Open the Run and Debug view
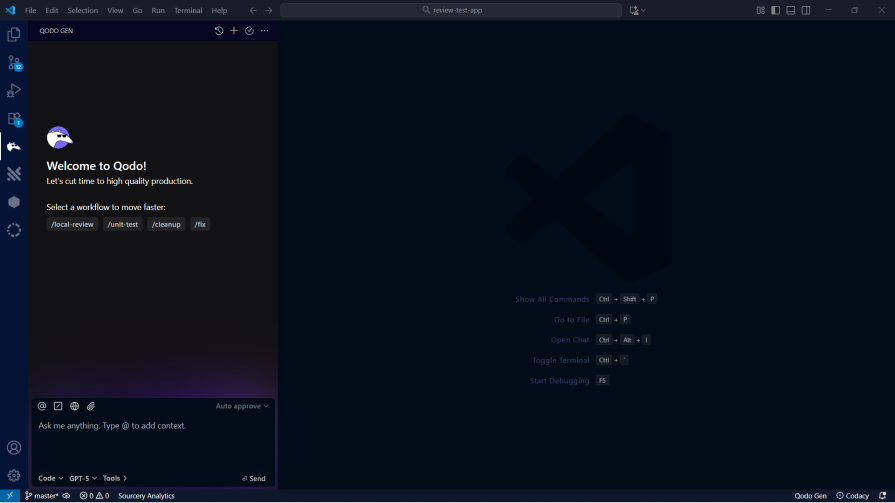The width and height of the screenshot is (895, 503). pos(14,90)
